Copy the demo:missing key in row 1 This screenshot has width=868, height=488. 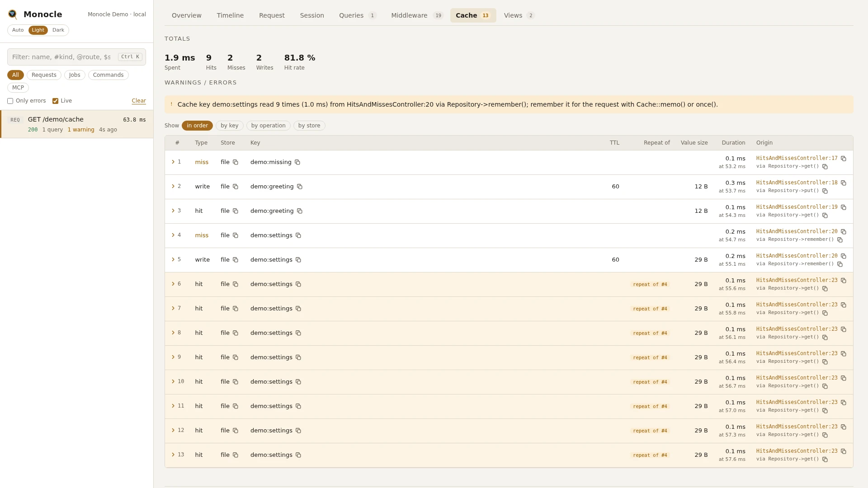click(297, 162)
